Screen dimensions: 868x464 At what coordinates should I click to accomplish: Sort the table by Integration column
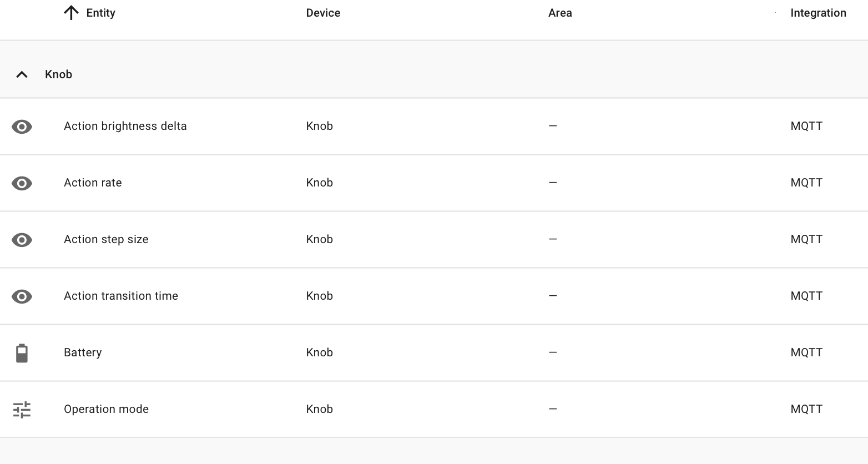tap(818, 13)
